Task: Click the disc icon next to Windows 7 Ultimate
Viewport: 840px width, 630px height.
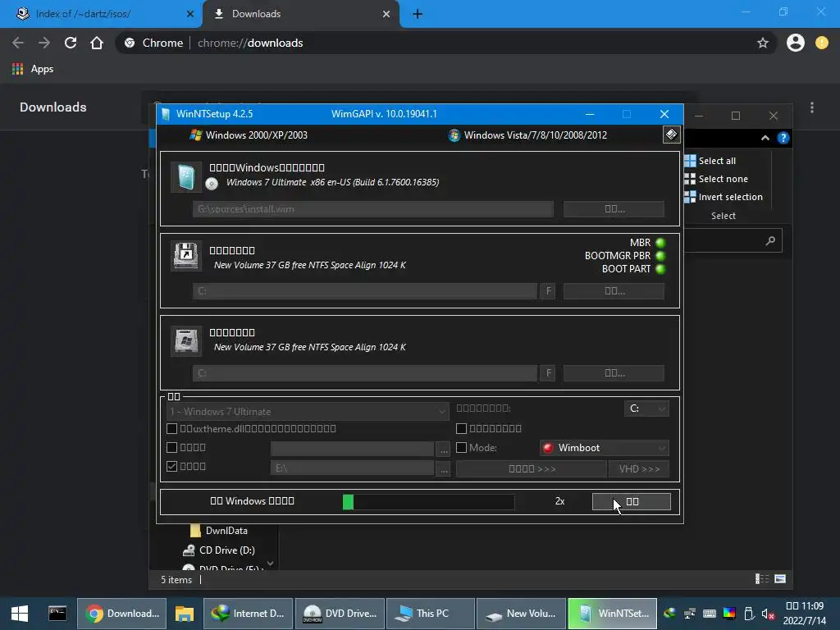Action: coord(212,184)
